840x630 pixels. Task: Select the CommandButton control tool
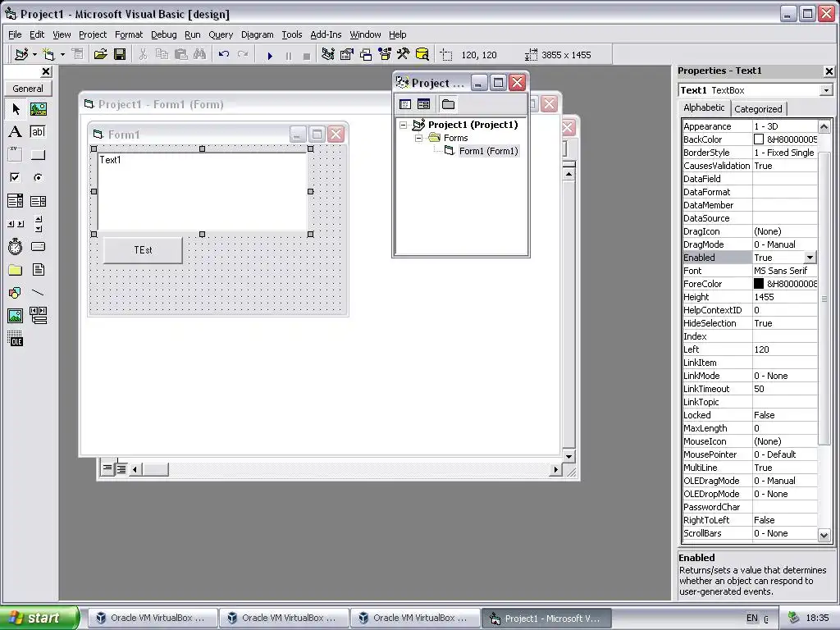tap(38, 155)
